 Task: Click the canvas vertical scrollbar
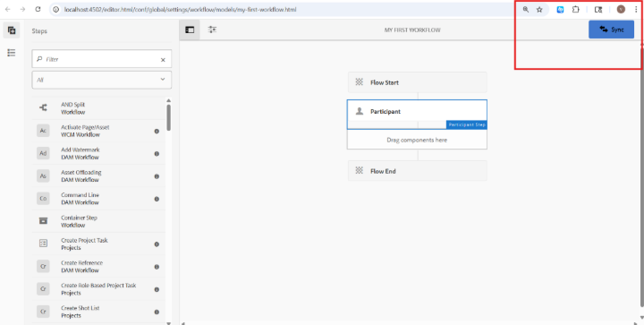pyautogui.click(x=642, y=176)
